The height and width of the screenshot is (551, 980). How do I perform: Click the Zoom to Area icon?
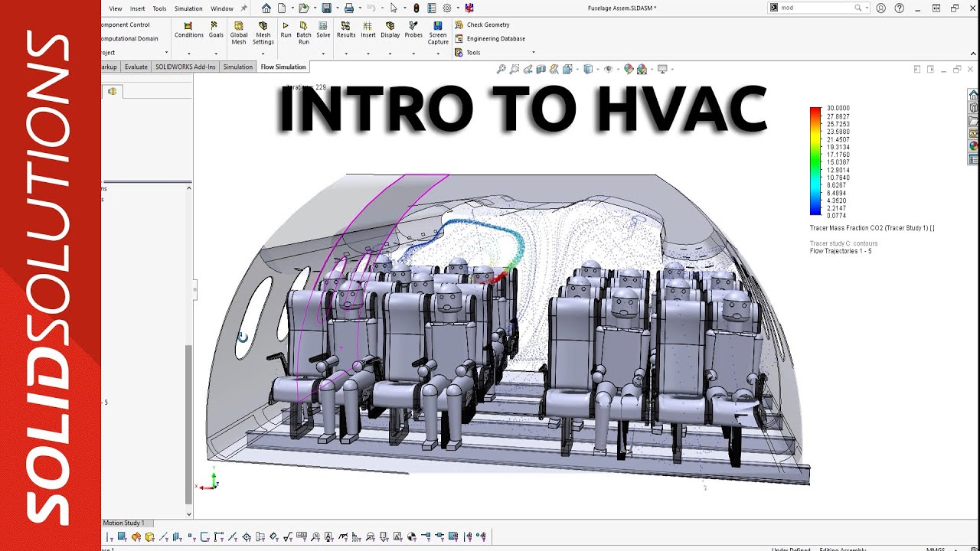coord(514,69)
